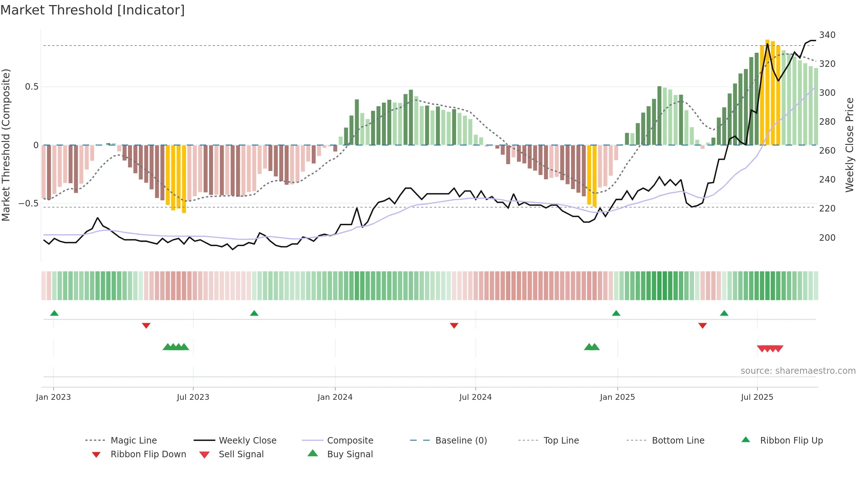This screenshot has width=868, height=488.
Task: Click the Buy Signal pair before Jan 2025
Action: [592, 347]
